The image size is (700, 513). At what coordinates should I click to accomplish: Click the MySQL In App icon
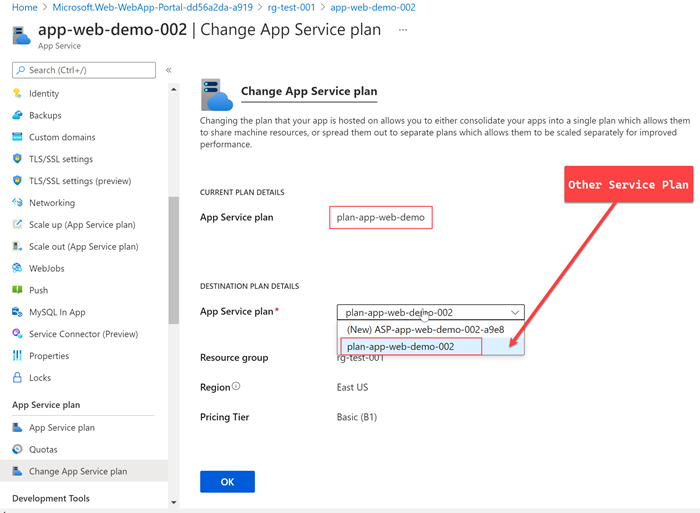click(17, 312)
